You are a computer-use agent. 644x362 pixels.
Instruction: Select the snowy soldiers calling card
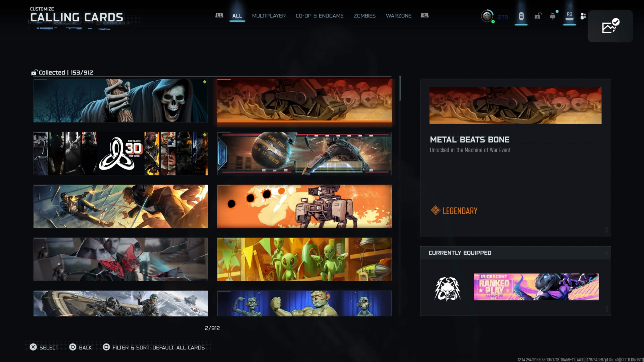pyautogui.click(x=121, y=303)
